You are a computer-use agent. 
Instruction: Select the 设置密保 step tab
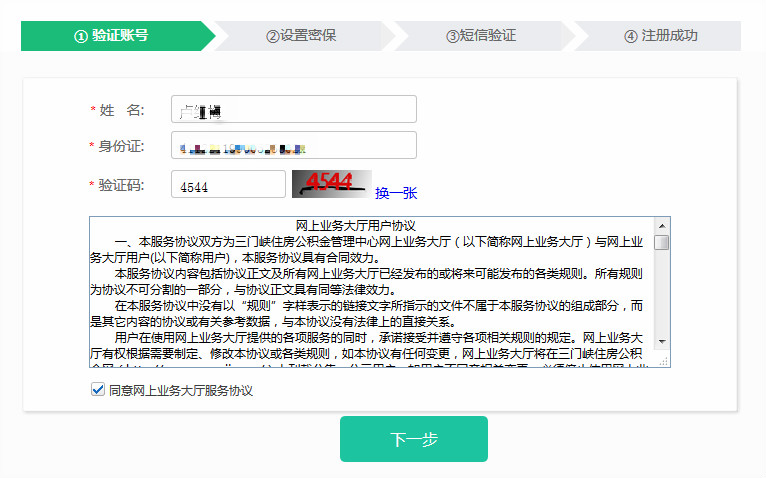coord(301,35)
